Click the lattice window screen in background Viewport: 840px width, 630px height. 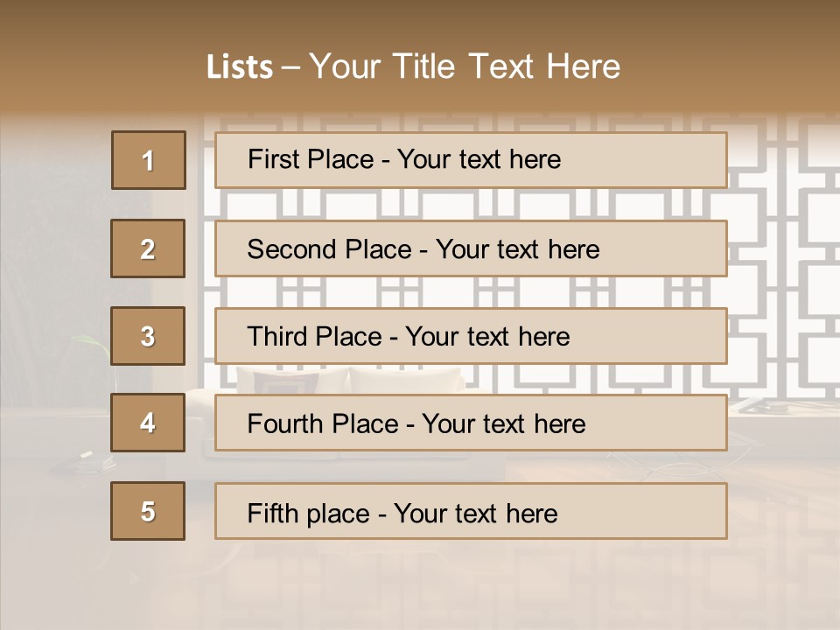[779, 262]
